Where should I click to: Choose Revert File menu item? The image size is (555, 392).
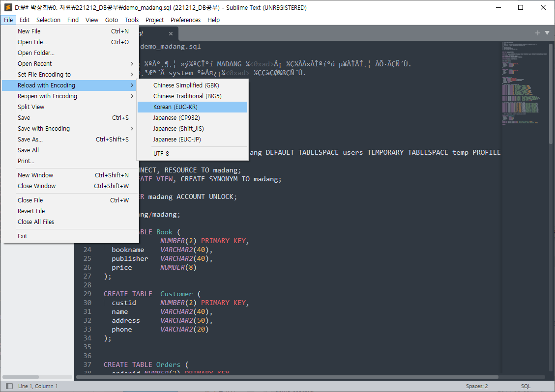pos(69,211)
